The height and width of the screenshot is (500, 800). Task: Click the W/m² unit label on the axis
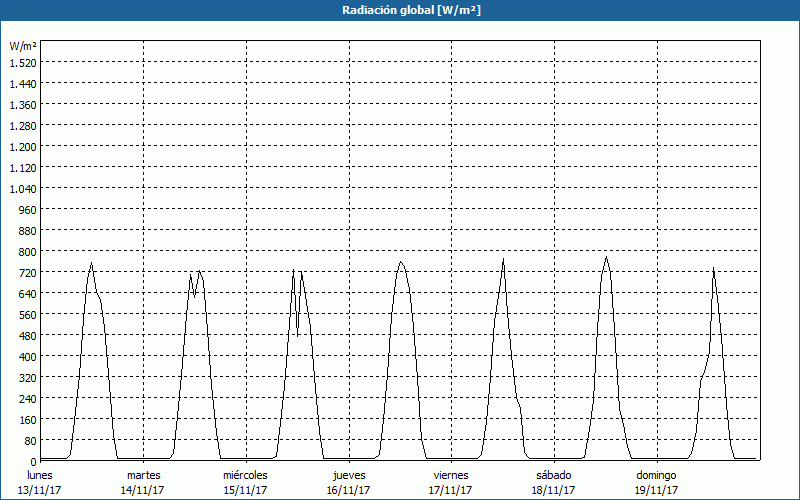pos(23,46)
